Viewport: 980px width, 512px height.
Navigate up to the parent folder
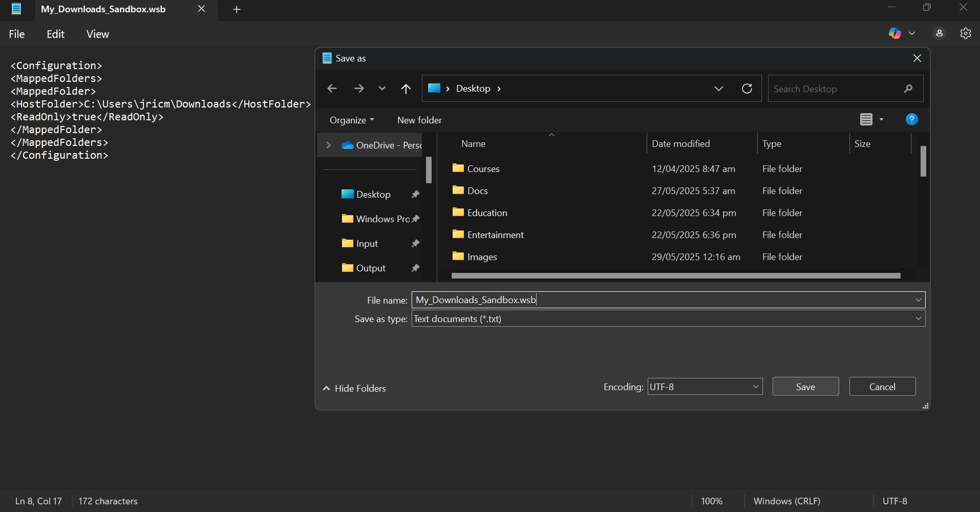point(406,88)
